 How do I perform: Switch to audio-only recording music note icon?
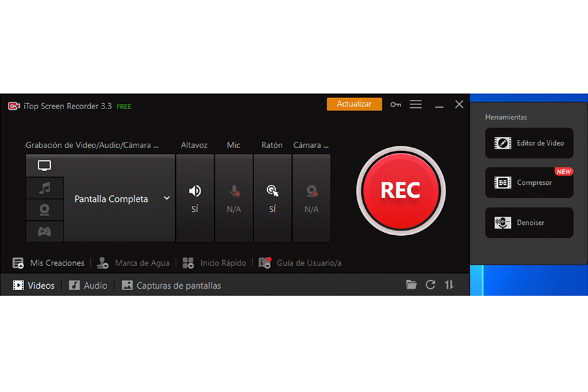44,188
